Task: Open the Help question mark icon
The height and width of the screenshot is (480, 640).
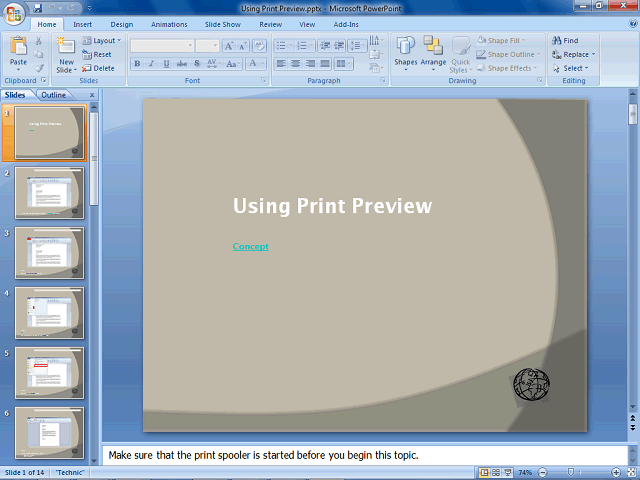Action: [x=633, y=24]
